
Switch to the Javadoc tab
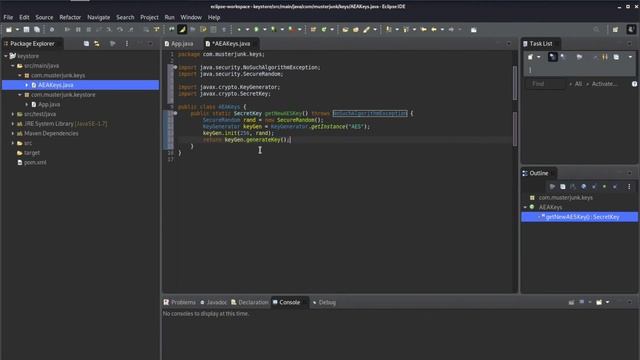[x=213, y=302]
